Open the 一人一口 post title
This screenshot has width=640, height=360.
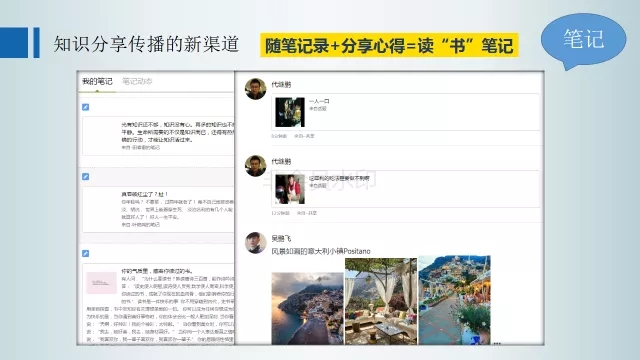tap(319, 101)
